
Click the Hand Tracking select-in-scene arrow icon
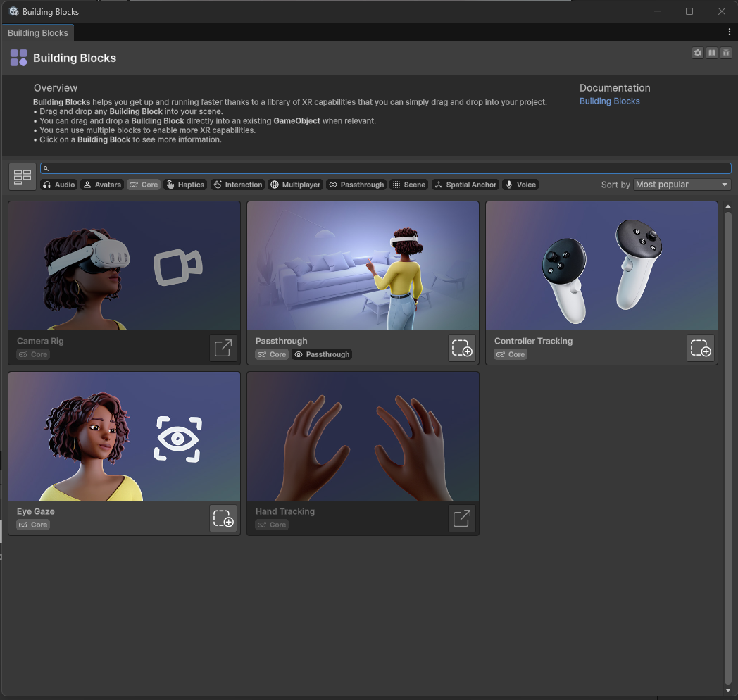[462, 518]
